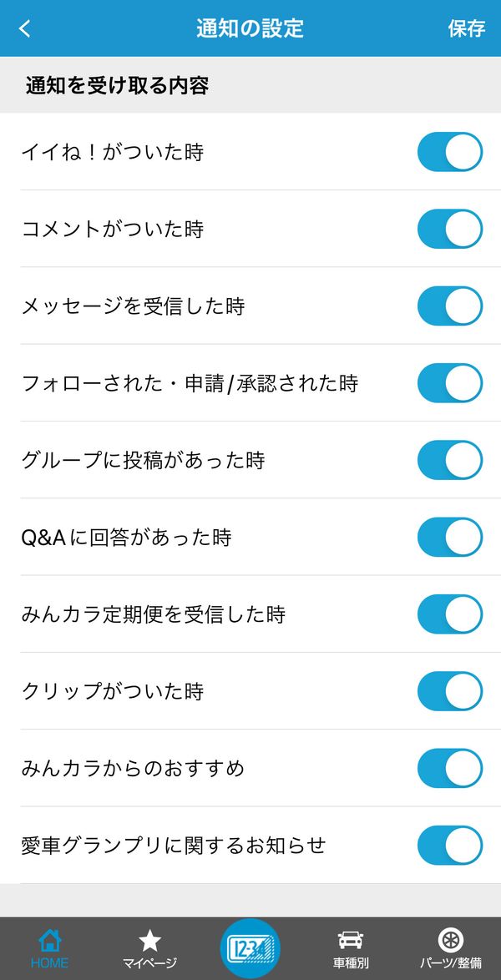
Task: Turn off クリップがついた時 switch
Action: (x=450, y=691)
